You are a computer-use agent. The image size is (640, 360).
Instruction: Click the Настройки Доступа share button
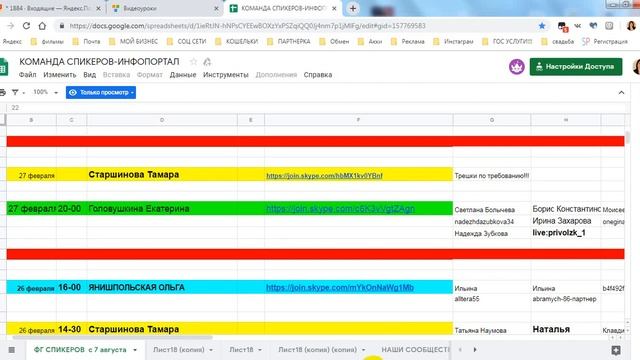pos(576,67)
